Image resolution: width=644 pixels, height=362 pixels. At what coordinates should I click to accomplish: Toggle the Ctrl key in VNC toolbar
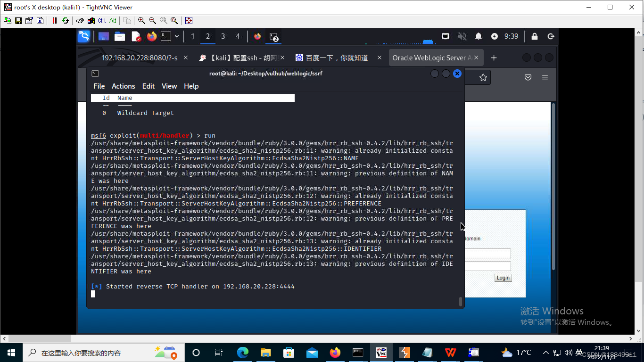[102, 21]
